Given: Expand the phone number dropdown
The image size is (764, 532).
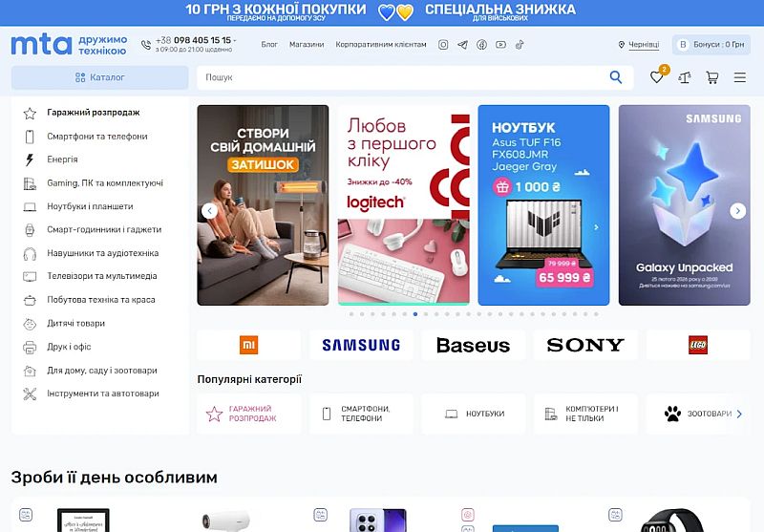Looking at the screenshot, I should [234, 40].
